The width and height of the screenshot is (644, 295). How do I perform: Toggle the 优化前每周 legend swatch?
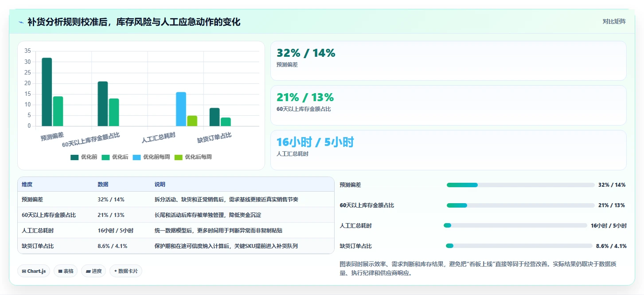(x=136, y=157)
